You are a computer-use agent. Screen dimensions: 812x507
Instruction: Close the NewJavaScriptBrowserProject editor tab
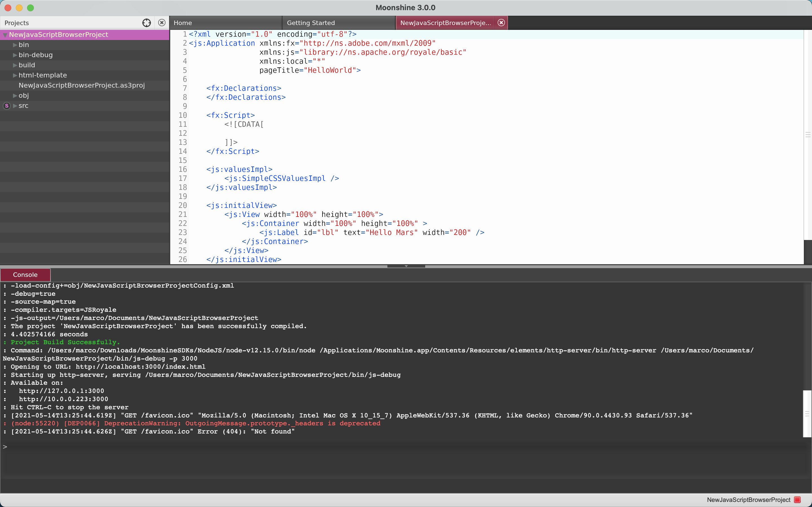501,23
